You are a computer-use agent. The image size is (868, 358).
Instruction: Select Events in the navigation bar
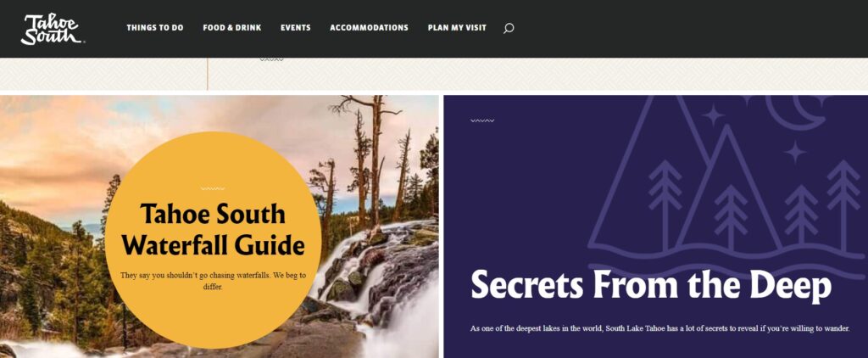click(x=296, y=28)
